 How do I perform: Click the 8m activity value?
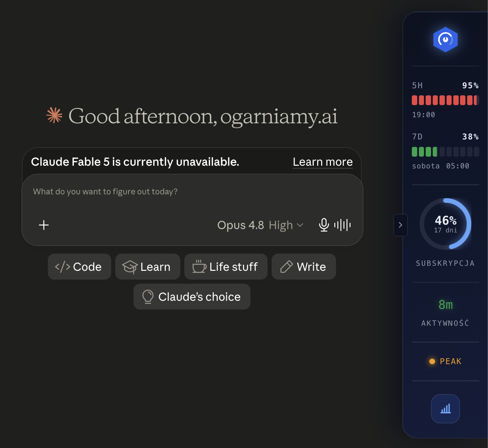click(x=446, y=305)
